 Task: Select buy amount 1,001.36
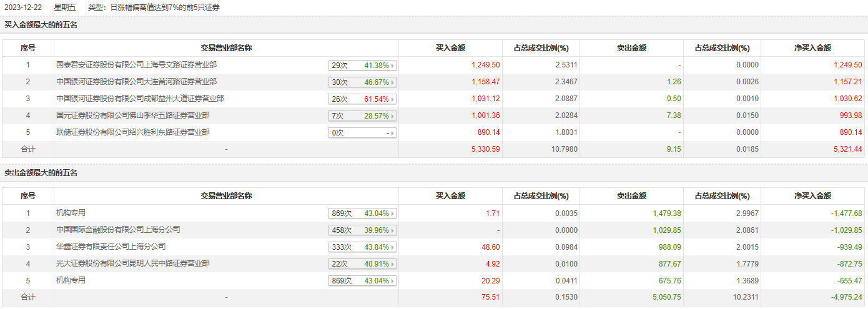pos(486,115)
